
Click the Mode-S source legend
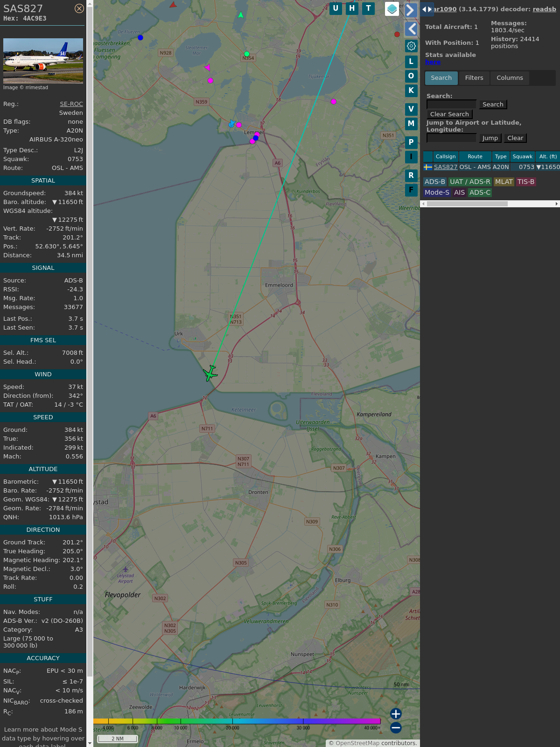coord(437,192)
